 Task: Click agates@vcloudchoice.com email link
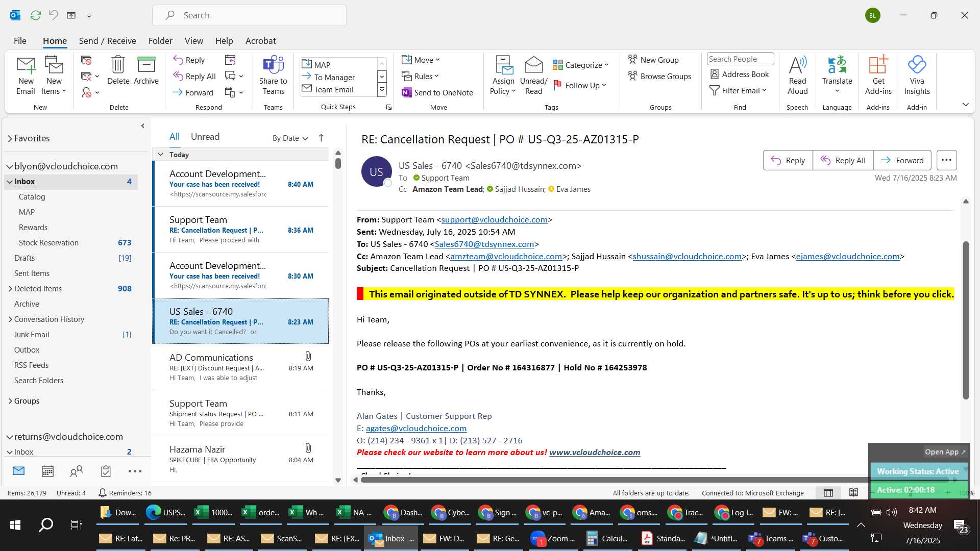click(416, 429)
